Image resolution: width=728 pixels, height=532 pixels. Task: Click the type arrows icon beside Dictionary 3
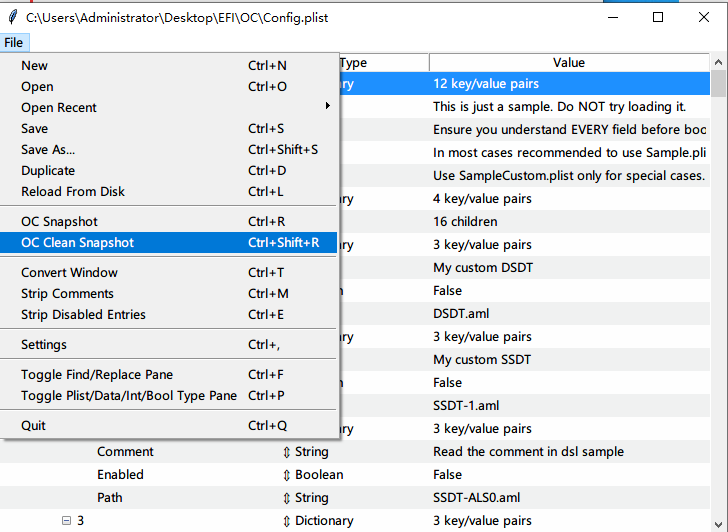pos(287,521)
